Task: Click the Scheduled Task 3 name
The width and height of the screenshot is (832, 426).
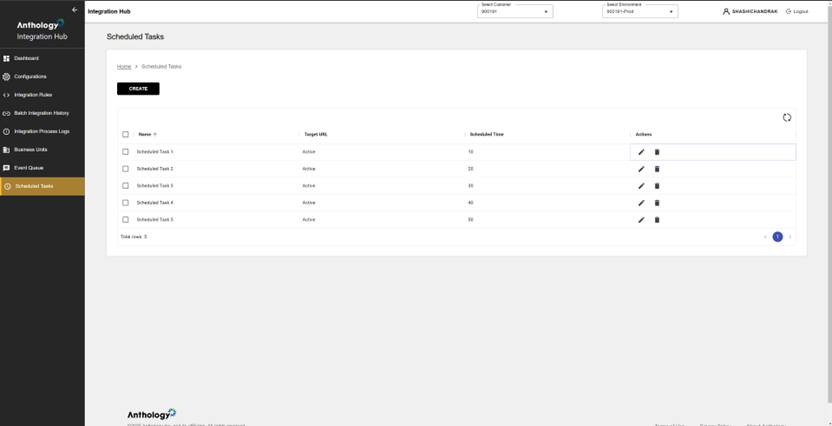Action: (x=155, y=186)
